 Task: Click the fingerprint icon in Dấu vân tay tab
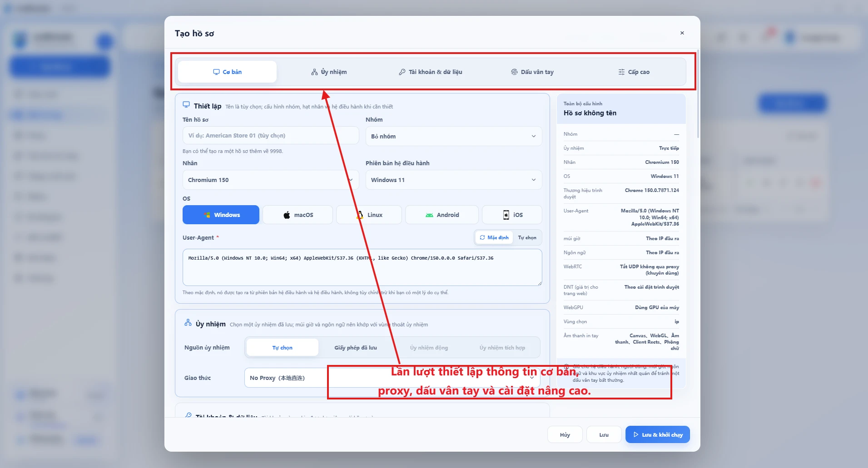514,72
